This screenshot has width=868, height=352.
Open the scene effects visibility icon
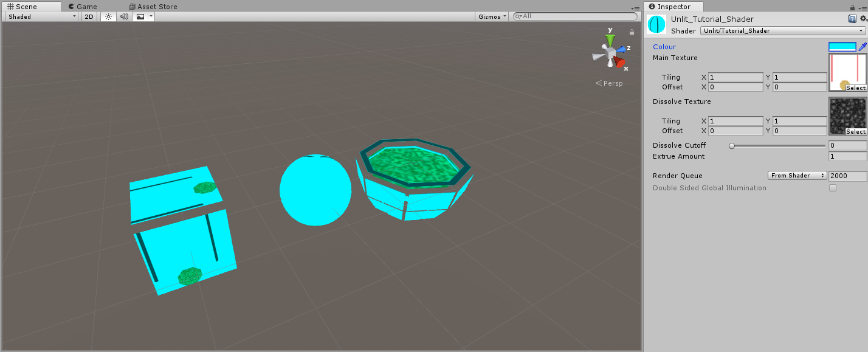point(139,16)
